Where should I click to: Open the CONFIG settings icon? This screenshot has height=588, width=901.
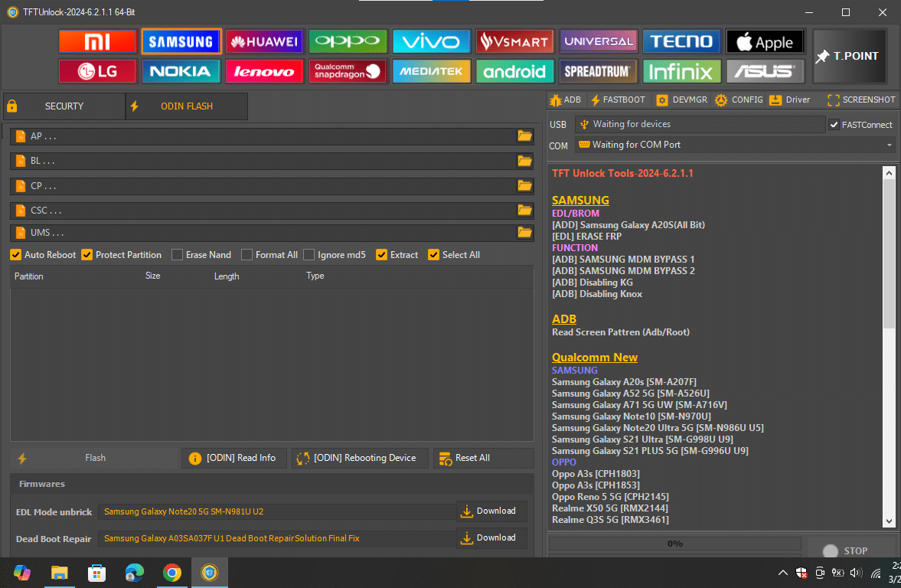tap(738, 100)
